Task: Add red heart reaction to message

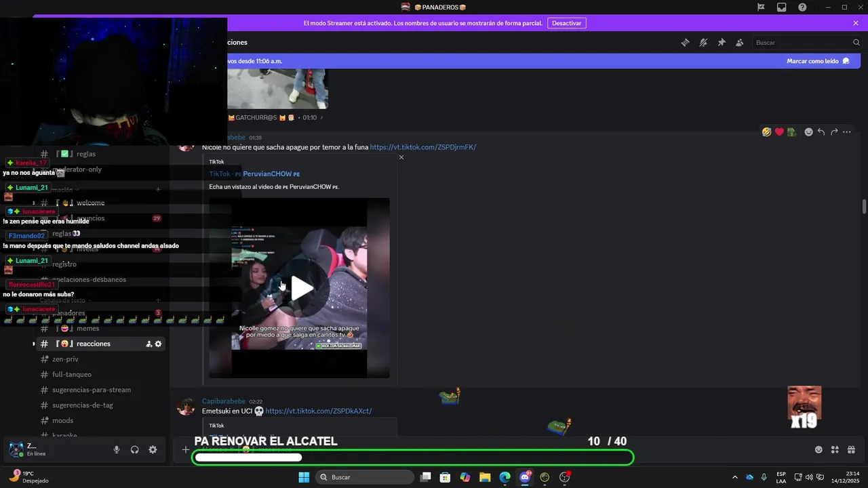Action: [x=779, y=132]
